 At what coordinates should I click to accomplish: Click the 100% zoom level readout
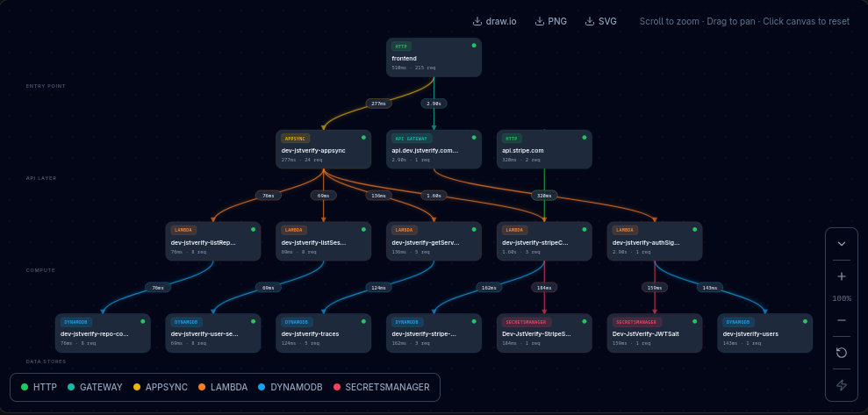(x=842, y=299)
